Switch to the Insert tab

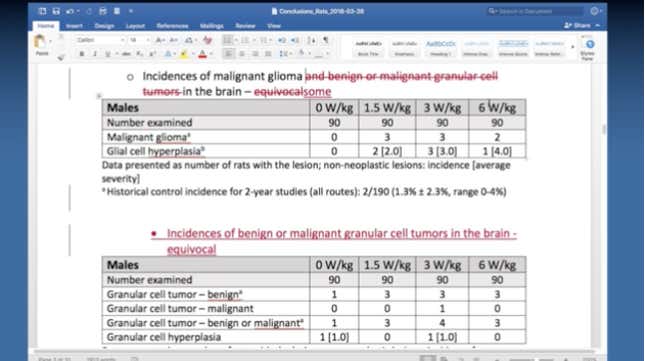tap(74, 26)
